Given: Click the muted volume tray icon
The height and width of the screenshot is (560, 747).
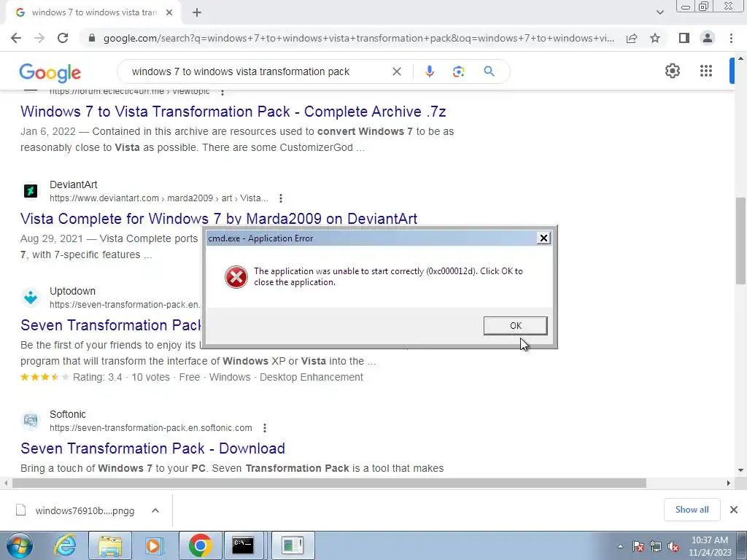Looking at the screenshot, I should coord(673,547).
